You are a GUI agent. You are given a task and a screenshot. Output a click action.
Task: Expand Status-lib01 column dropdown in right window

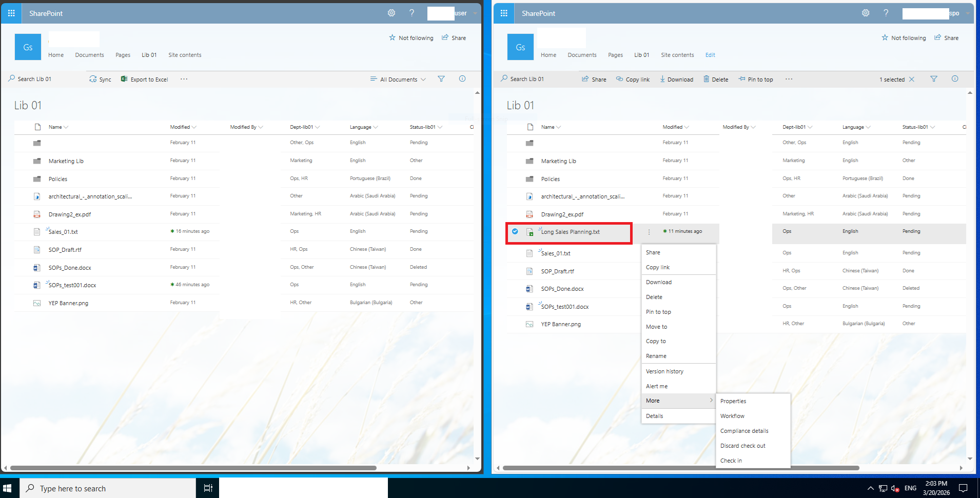[x=932, y=127]
